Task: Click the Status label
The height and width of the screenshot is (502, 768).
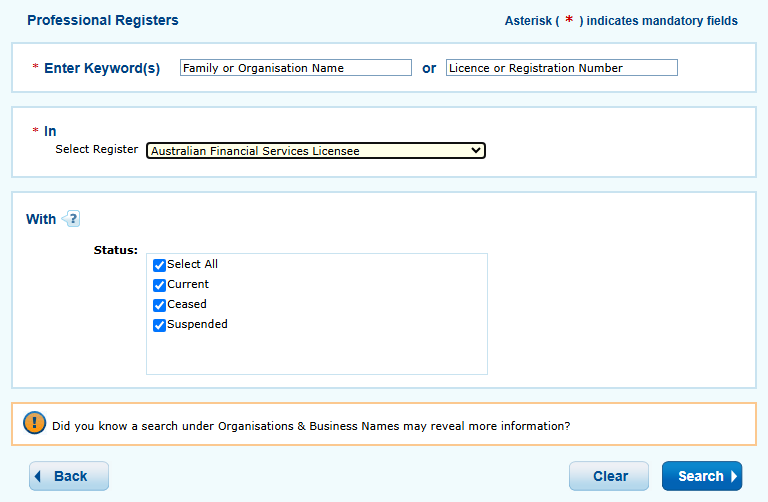Action: coord(115,249)
